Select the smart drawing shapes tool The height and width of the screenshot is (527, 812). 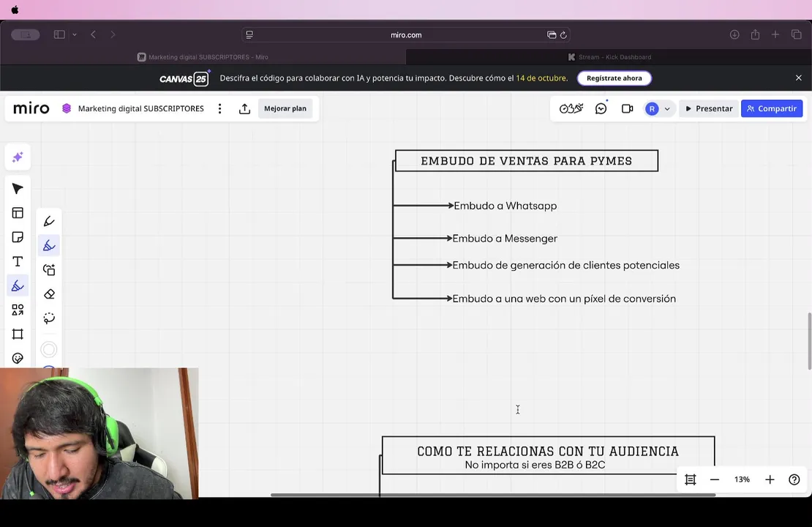49,270
